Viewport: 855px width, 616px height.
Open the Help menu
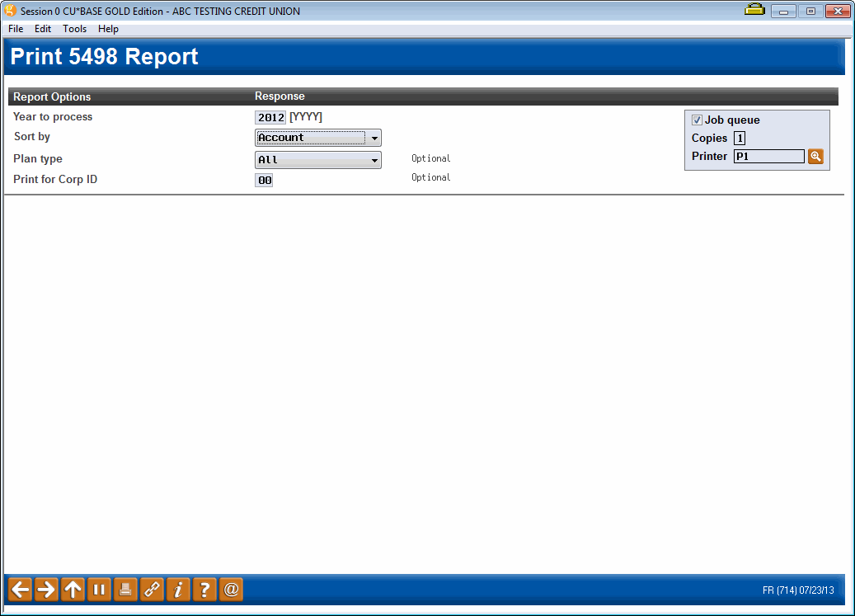(108, 28)
